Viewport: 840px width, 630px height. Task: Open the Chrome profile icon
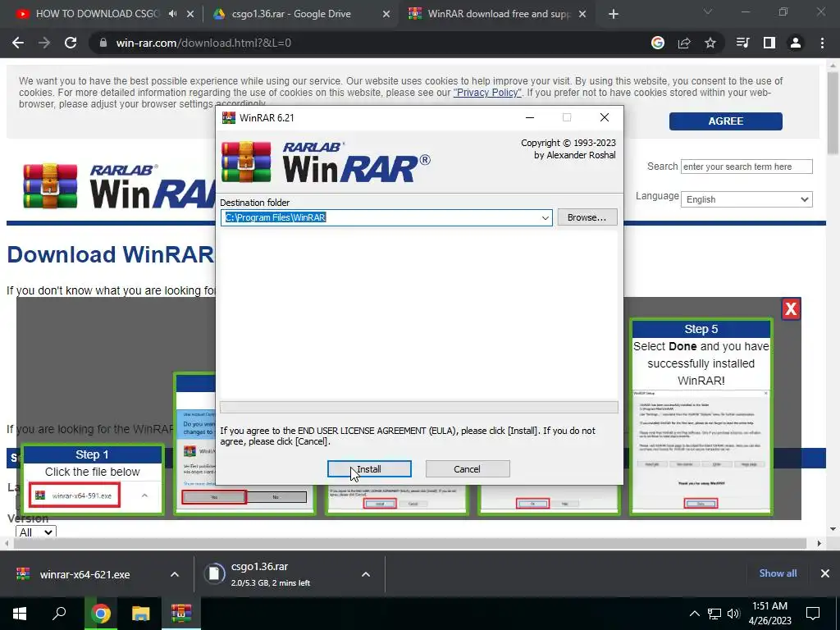coord(796,43)
